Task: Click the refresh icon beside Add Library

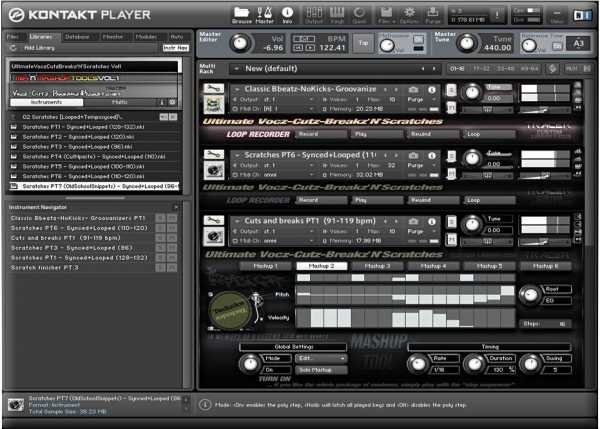Action: pos(13,48)
